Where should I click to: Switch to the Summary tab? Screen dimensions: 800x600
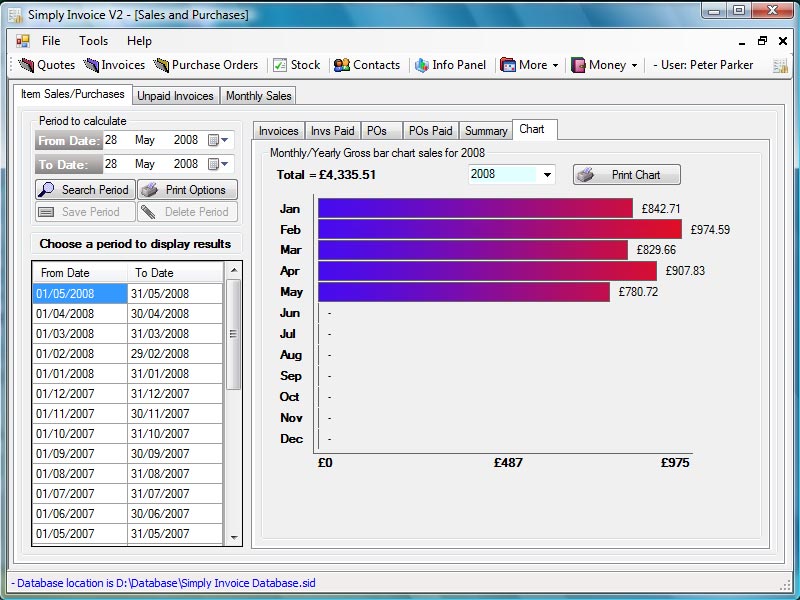(x=486, y=131)
